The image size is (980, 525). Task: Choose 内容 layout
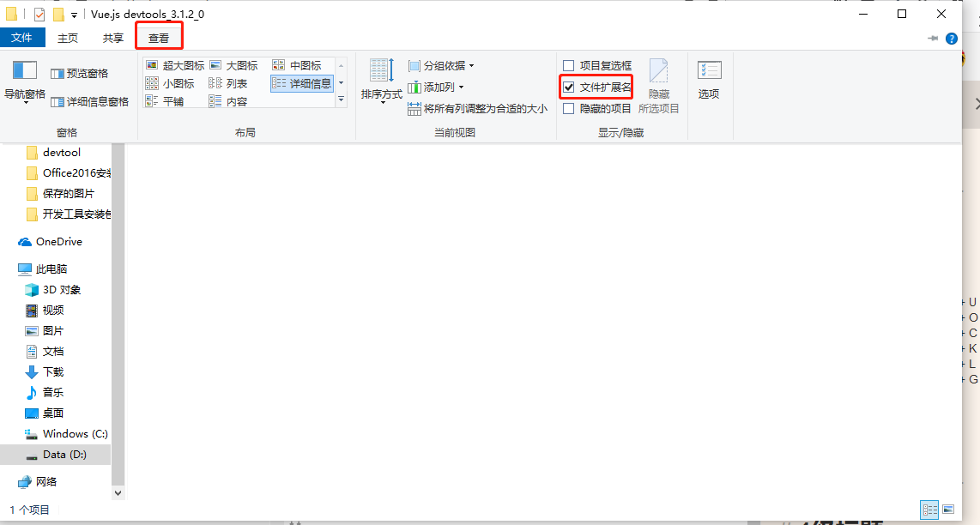click(228, 100)
